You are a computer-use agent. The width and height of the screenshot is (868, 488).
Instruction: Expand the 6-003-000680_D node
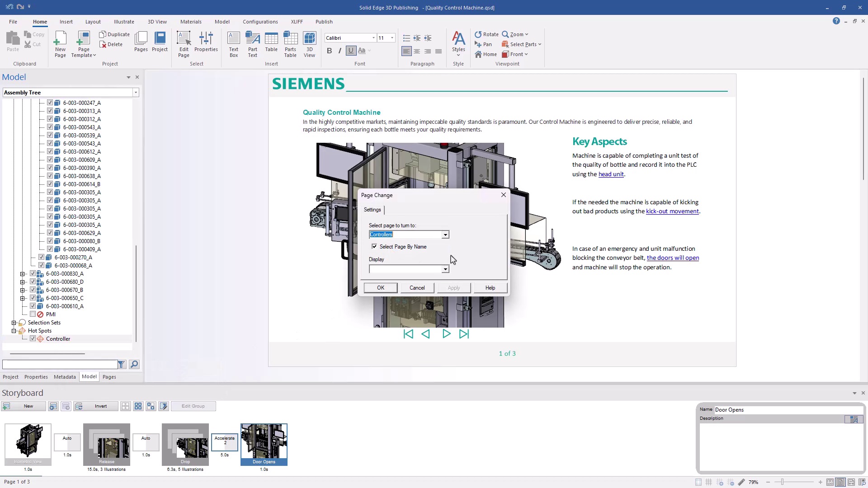point(22,282)
